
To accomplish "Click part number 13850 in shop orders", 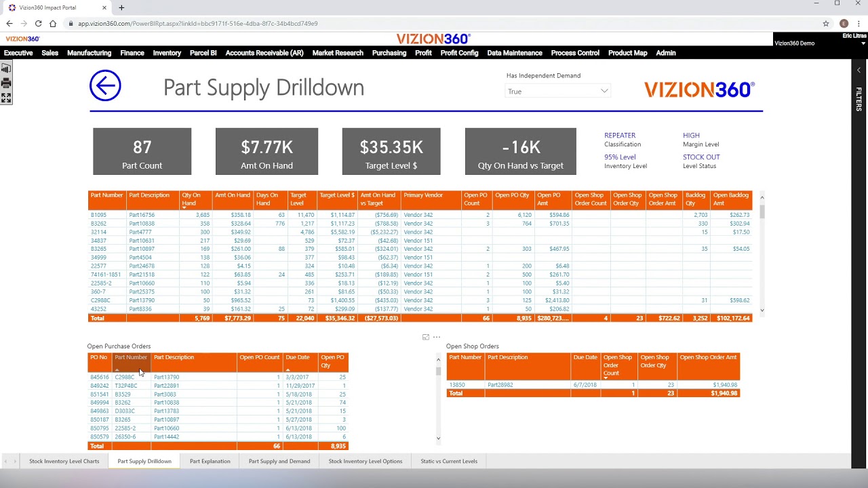I will tap(456, 385).
